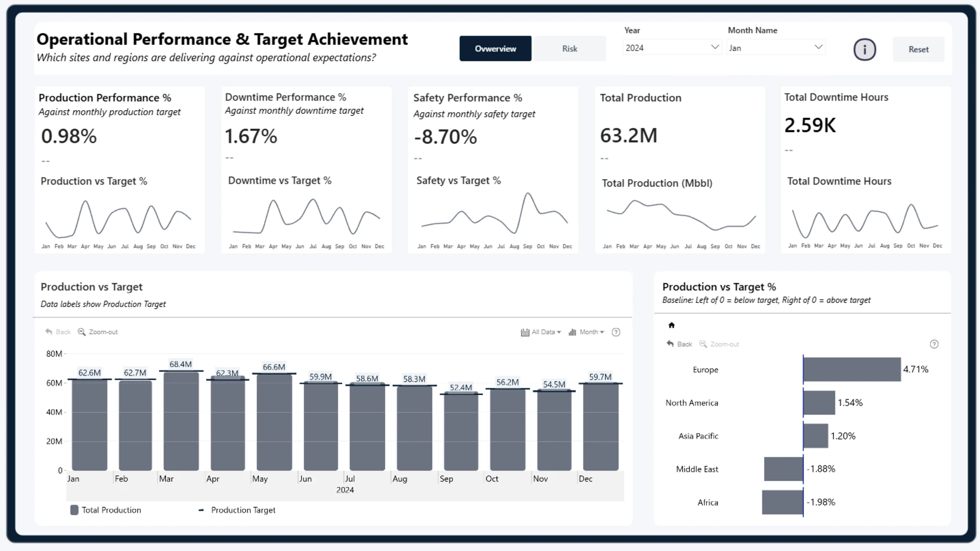980x551 pixels.
Task: Expand the Month granularity dropdown
Action: pos(586,332)
